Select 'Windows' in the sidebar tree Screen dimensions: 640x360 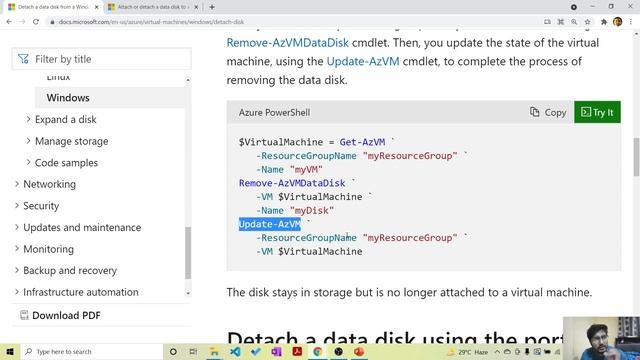[x=68, y=98]
